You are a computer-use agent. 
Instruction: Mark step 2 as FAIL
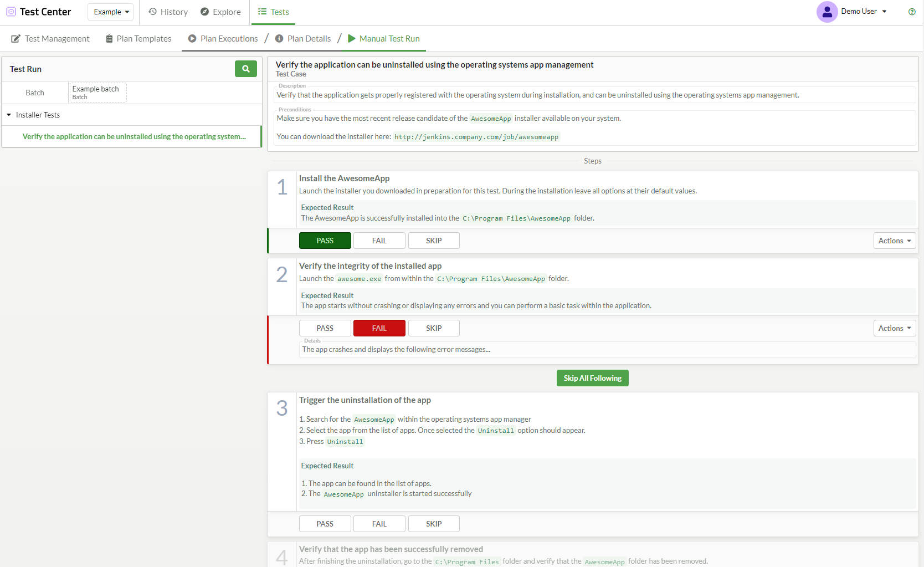point(379,328)
